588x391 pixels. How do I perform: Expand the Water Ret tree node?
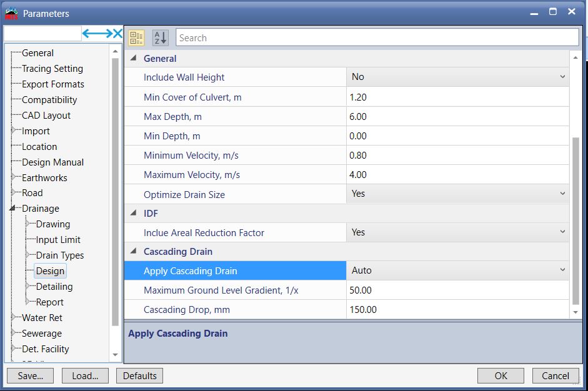14,317
